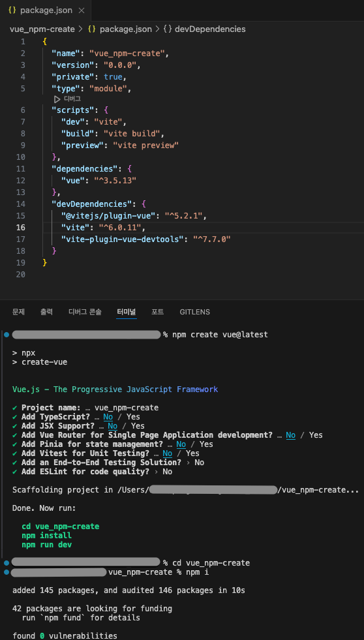The width and height of the screenshot is (364, 640).
Task: Click the underlined No for Vitest
Action: pos(167,453)
